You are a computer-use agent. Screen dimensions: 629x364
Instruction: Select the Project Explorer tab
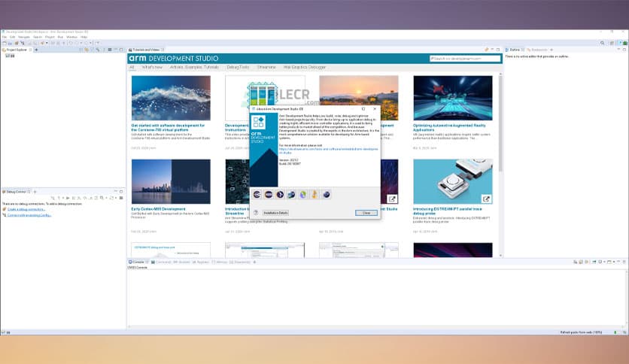click(17, 50)
